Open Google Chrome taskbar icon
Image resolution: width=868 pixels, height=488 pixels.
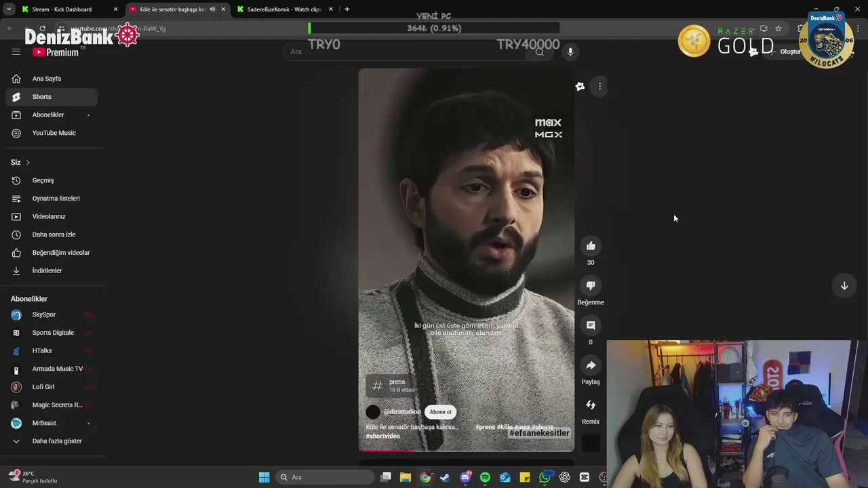tap(425, 477)
